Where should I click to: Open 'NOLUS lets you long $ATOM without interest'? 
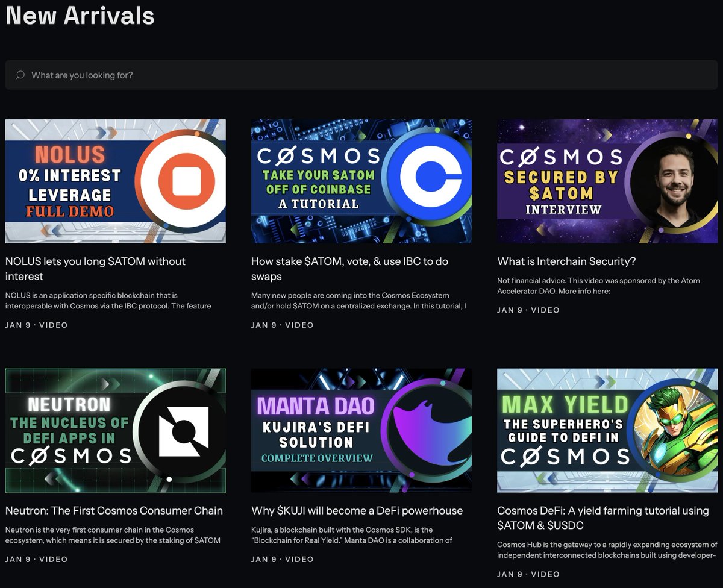[x=96, y=269]
